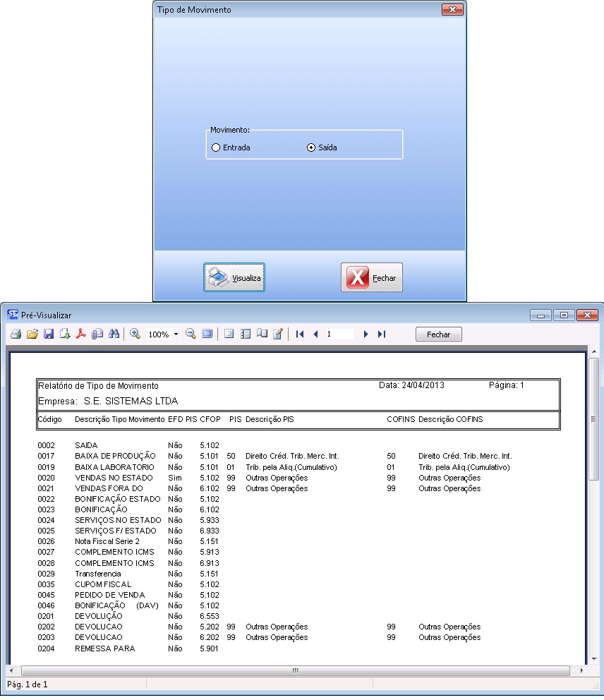This screenshot has height=700, width=604.
Task: Click the page number input field
Action: (x=339, y=334)
